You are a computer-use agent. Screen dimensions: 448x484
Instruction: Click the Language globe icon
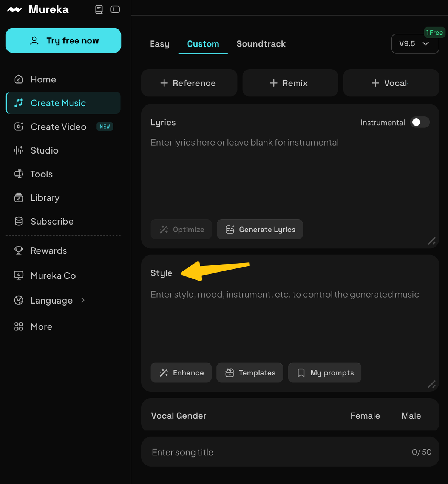(x=19, y=300)
